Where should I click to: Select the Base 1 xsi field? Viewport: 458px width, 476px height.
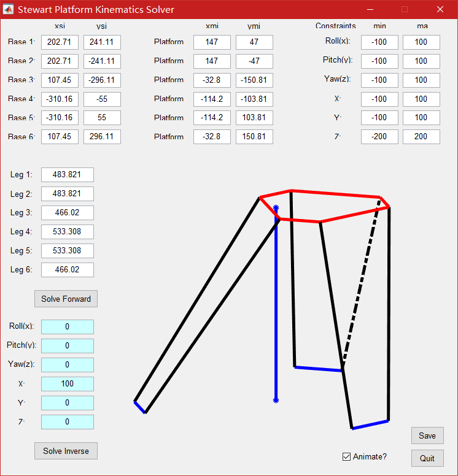60,42
